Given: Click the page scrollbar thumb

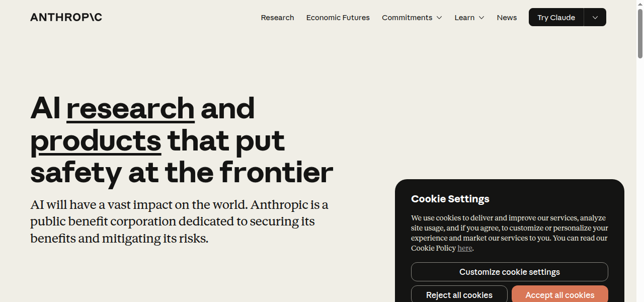Looking at the screenshot, I should (x=640, y=33).
